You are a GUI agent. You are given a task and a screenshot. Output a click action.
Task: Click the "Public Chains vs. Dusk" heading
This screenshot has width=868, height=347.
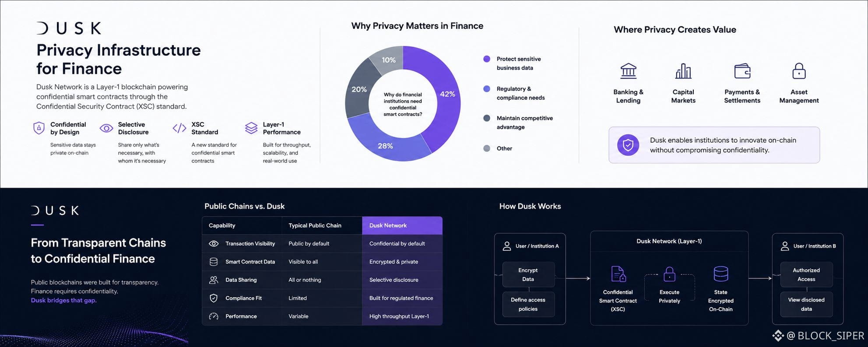(245, 207)
